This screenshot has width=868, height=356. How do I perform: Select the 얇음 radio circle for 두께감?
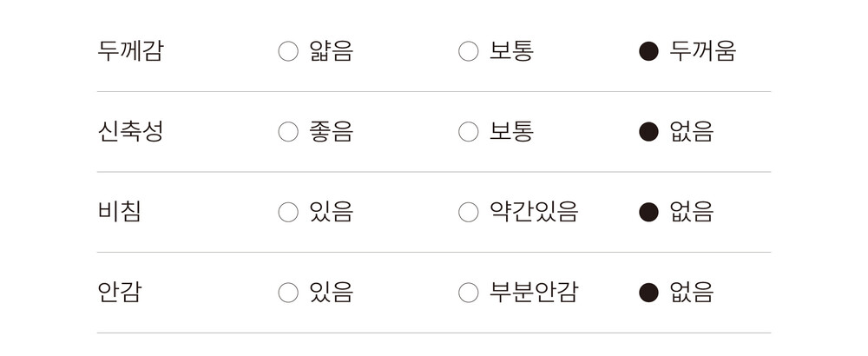(x=288, y=51)
